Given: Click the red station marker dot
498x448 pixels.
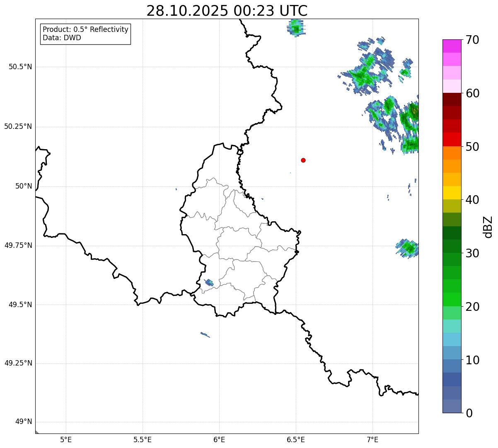Looking at the screenshot, I should click(x=303, y=160).
